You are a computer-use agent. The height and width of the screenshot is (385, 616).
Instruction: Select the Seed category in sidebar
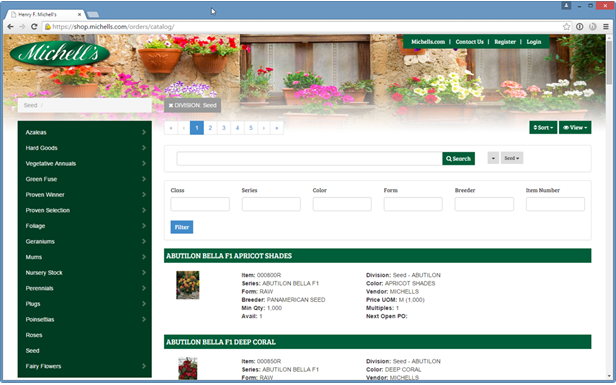[x=84, y=350]
